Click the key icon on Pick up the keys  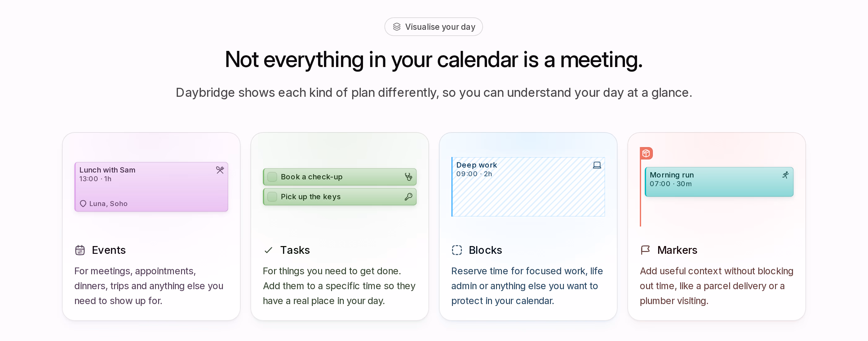pyautogui.click(x=408, y=197)
